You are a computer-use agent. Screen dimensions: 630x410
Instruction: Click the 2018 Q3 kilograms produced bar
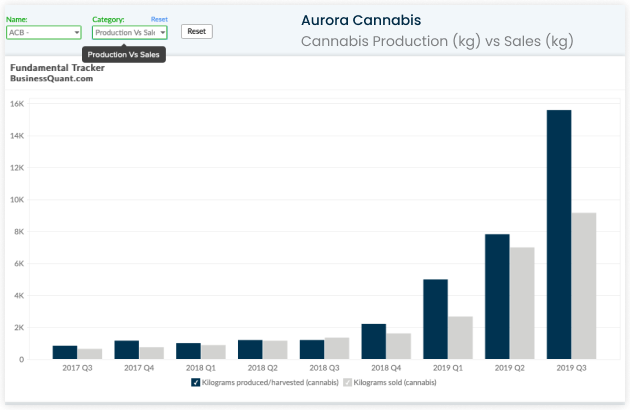point(312,349)
